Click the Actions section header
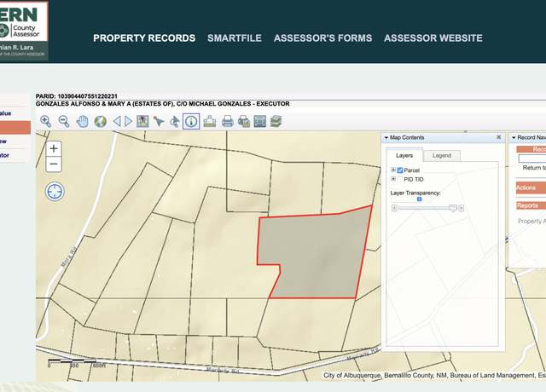The width and height of the screenshot is (546, 392). tap(531, 187)
